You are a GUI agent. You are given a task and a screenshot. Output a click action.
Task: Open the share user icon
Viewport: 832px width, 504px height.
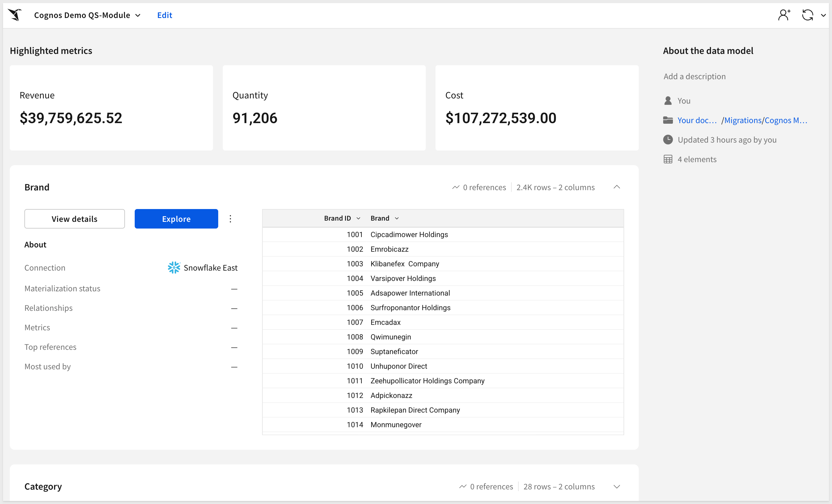click(x=784, y=15)
